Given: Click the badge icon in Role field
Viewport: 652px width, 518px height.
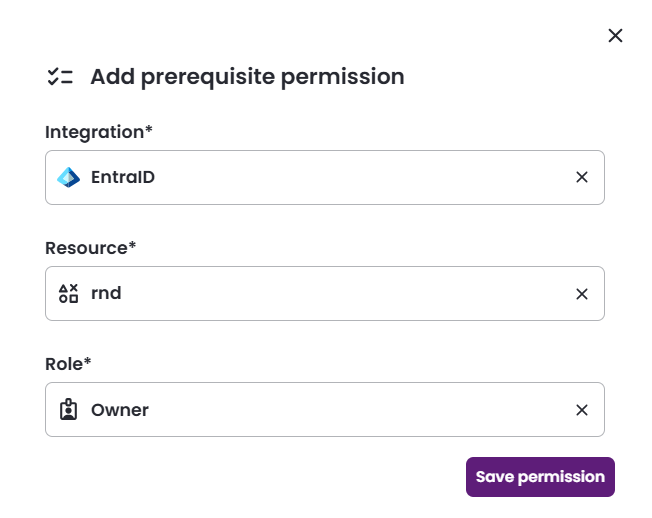Looking at the screenshot, I should pyautogui.click(x=68, y=410).
